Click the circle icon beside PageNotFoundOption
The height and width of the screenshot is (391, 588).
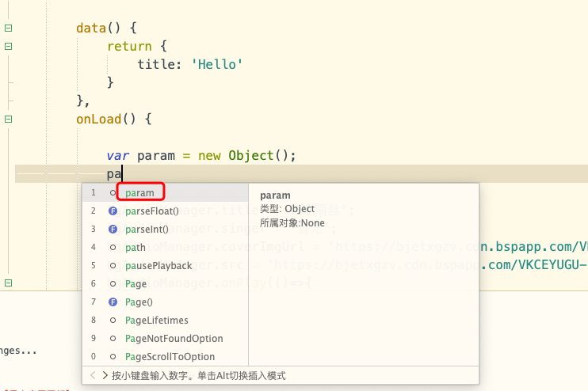113,339
